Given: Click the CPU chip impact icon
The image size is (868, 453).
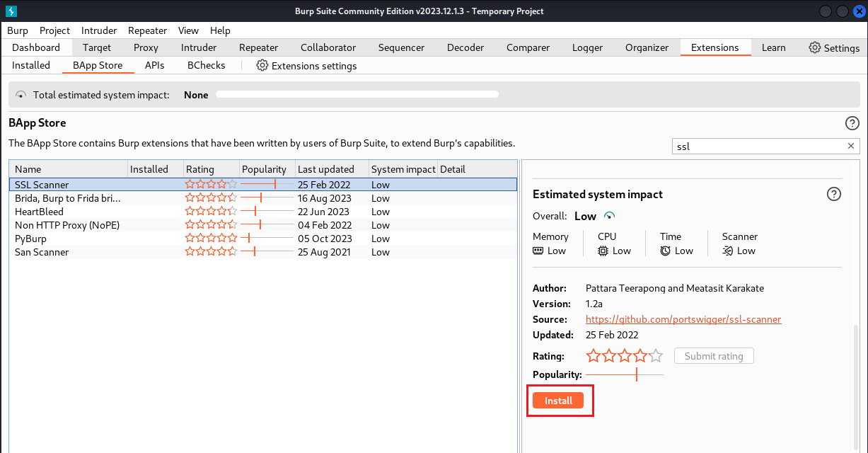Looking at the screenshot, I should (603, 251).
